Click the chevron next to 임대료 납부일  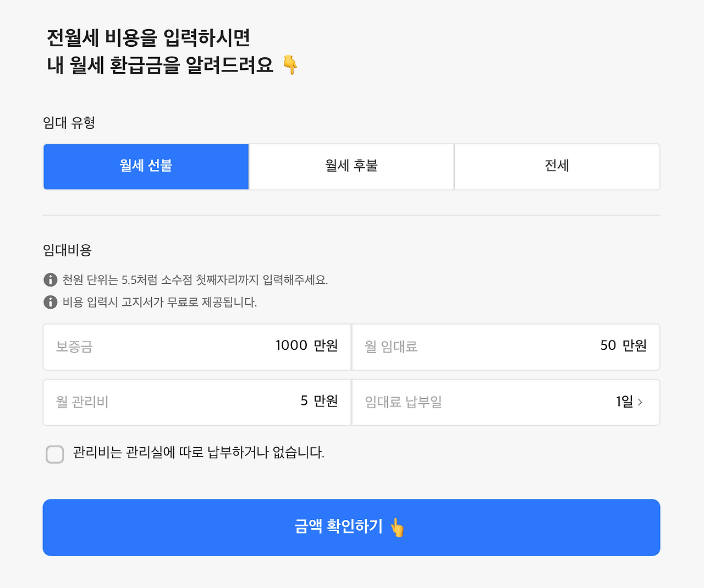pos(640,402)
